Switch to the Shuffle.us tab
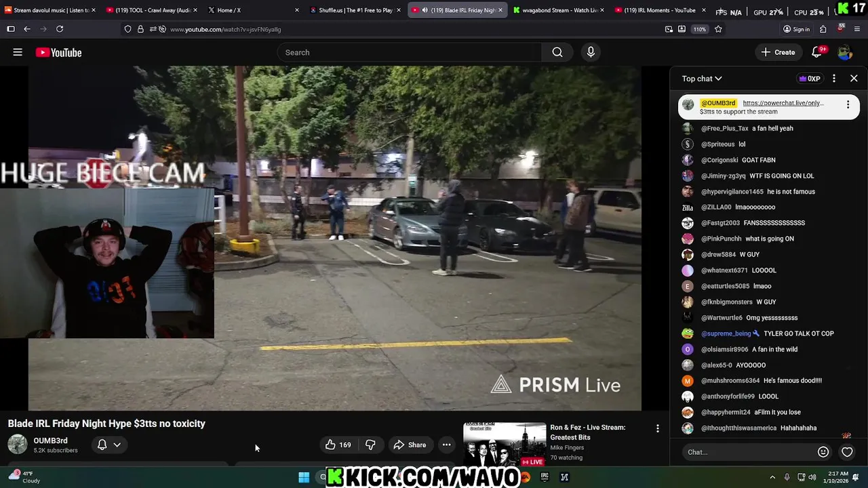Image resolution: width=868 pixels, height=488 pixels. coord(355,10)
